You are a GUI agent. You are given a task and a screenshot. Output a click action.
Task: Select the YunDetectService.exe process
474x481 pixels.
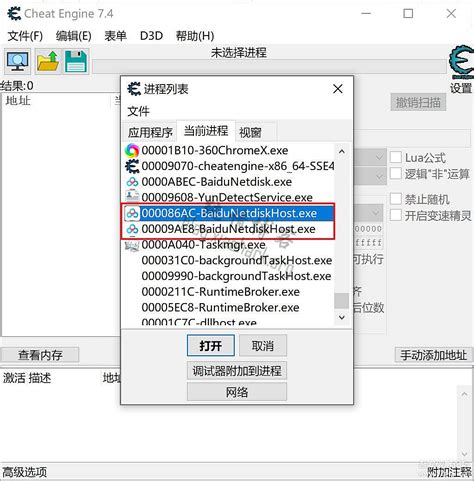click(x=229, y=197)
